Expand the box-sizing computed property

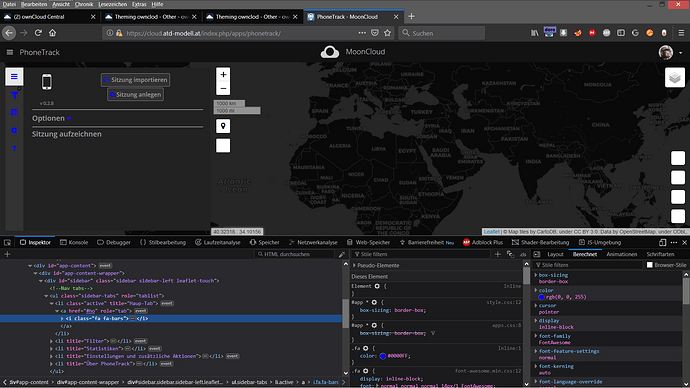[x=536, y=275]
